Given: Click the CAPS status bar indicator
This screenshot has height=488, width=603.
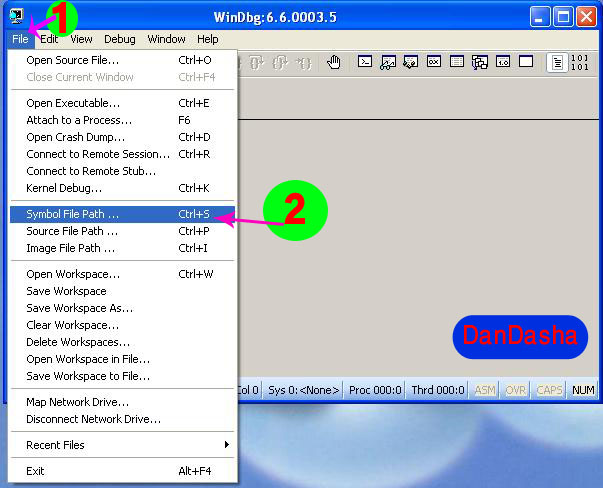Looking at the screenshot, I should [x=549, y=390].
